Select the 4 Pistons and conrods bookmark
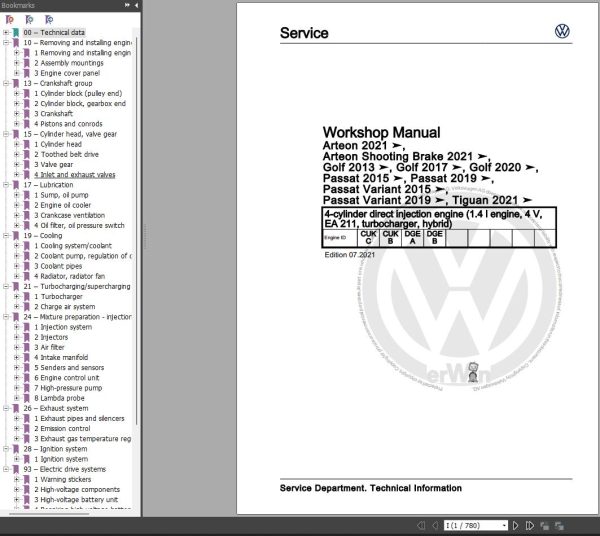Image resolution: width=600 pixels, height=536 pixels. [68, 124]
